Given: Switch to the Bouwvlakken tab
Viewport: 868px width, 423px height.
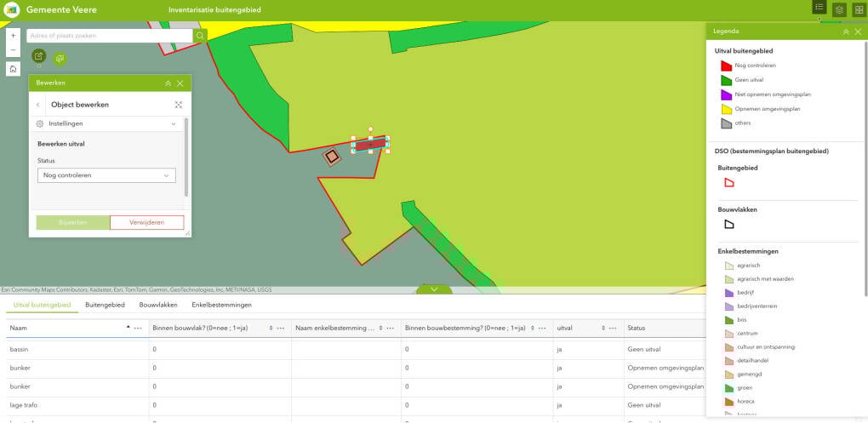Looking at the screenshot, I should click(158, 304).
